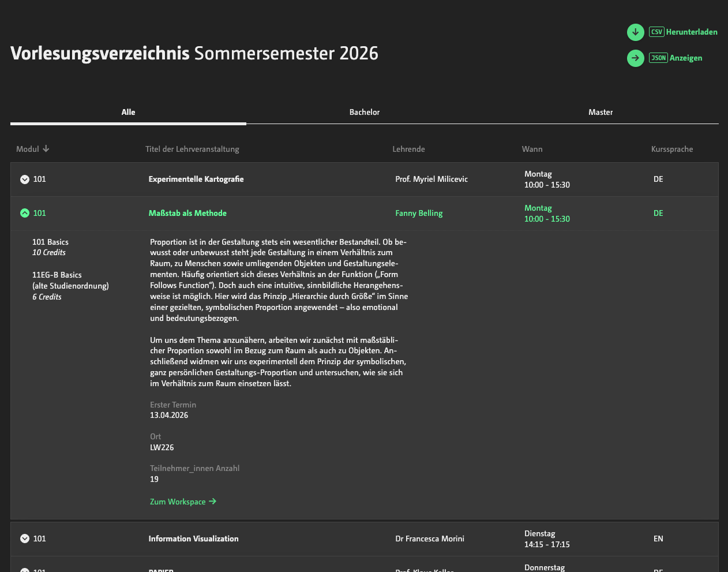Switch to the Bachelor tab
The image size is (728, 572).
[365, 112]
